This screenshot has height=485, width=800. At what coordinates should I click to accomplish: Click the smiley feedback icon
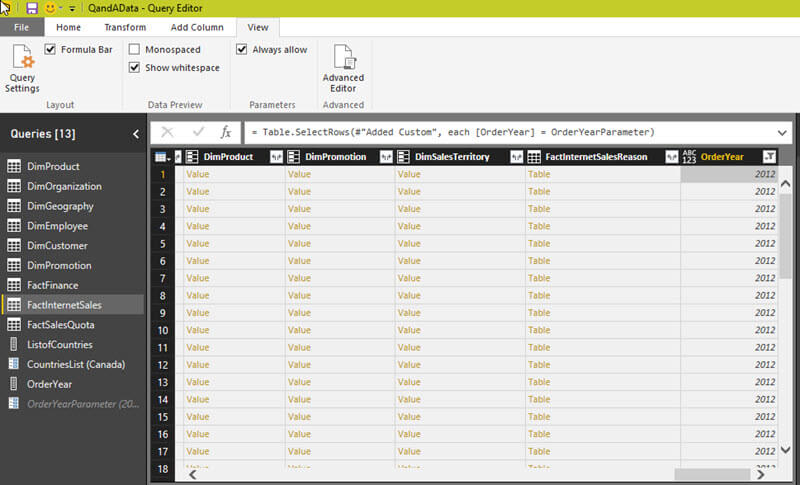(x=50, y=8)
